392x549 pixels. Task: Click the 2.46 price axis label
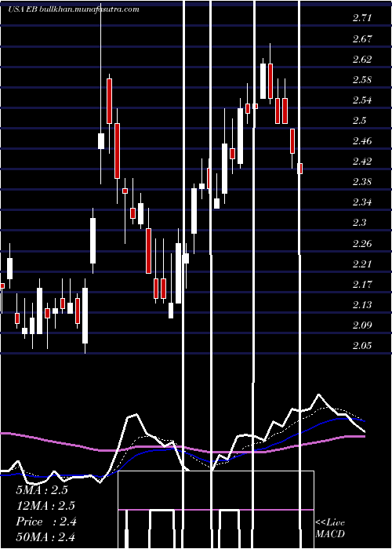(362, 141)
